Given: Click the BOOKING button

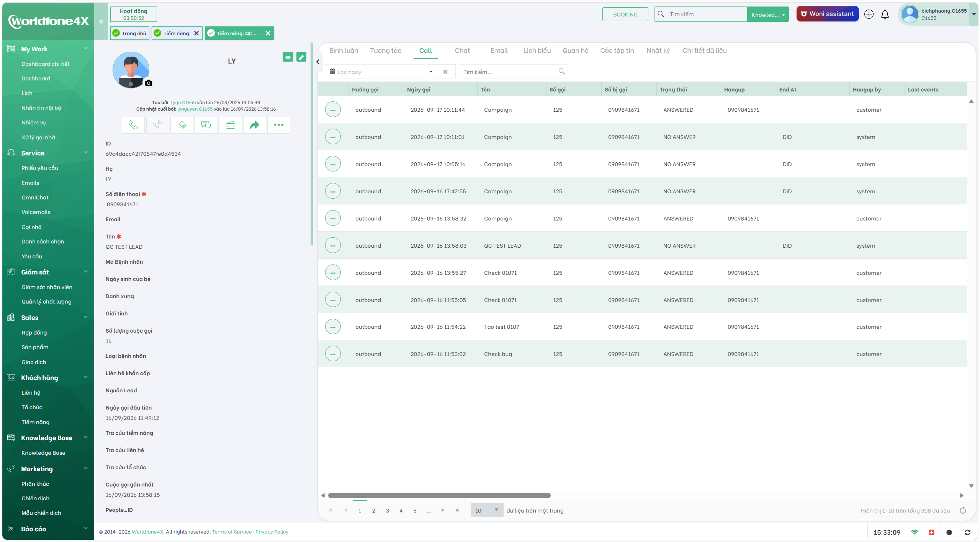Looking at the screenshot, I should [625, 15].
